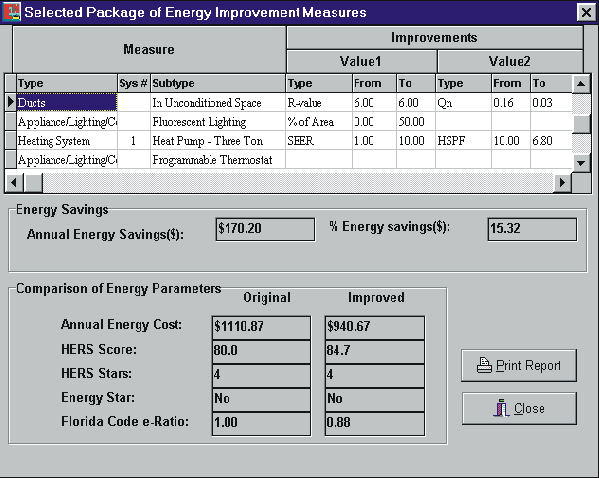Click the application icon in the title bar
The height and width of the screenshot is (478, 599).
point(11,12)
